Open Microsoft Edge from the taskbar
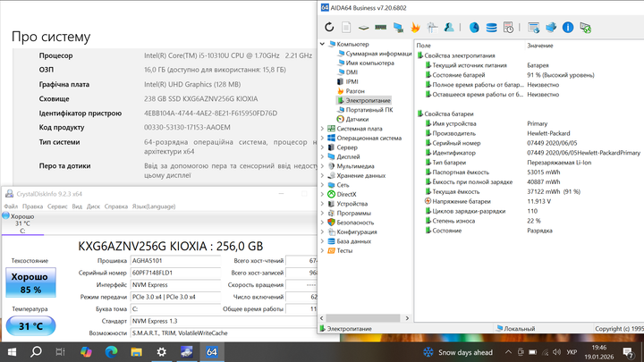Screen dimensions: 644x362 point(111,352)
